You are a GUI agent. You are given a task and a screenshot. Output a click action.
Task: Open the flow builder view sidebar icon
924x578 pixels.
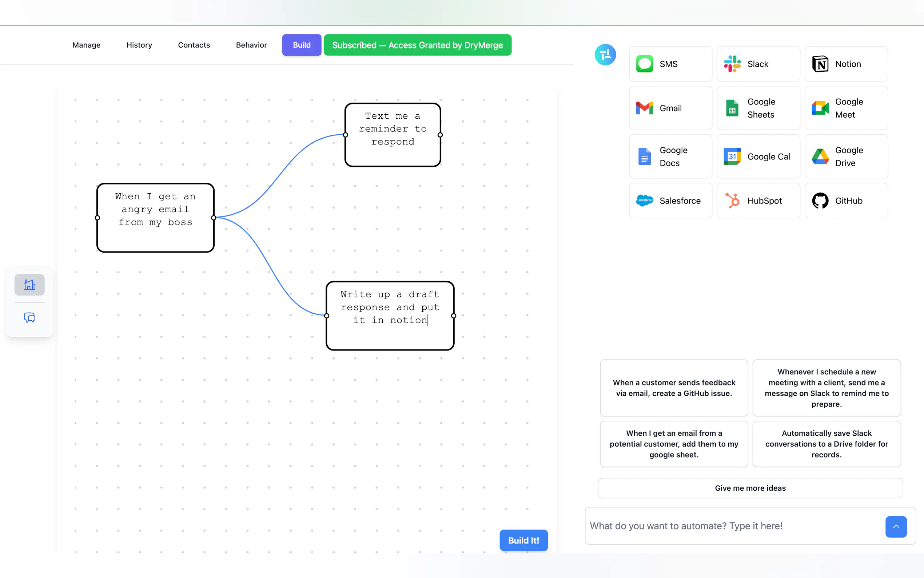pyautogui.click(x=29, y=285)
